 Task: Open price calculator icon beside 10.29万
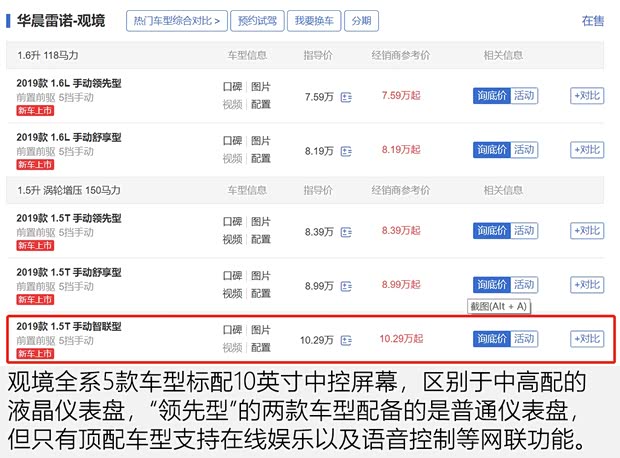[346, 340]
